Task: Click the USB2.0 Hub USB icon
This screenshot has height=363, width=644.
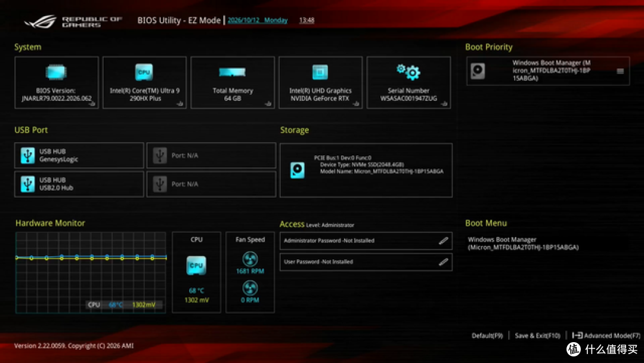Action: pyautogui.click(x=27, y=184)
